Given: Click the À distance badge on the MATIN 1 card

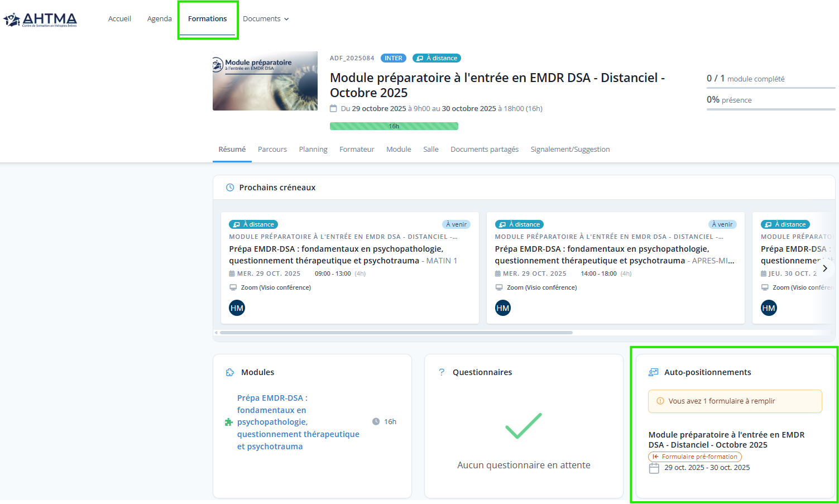Looking at the screenshot, I should 253,224.
